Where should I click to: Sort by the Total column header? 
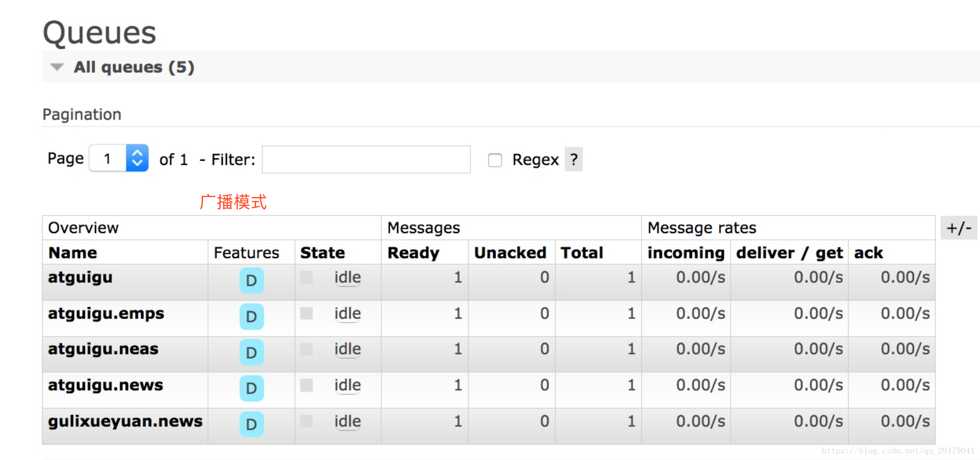coord(582,253)
